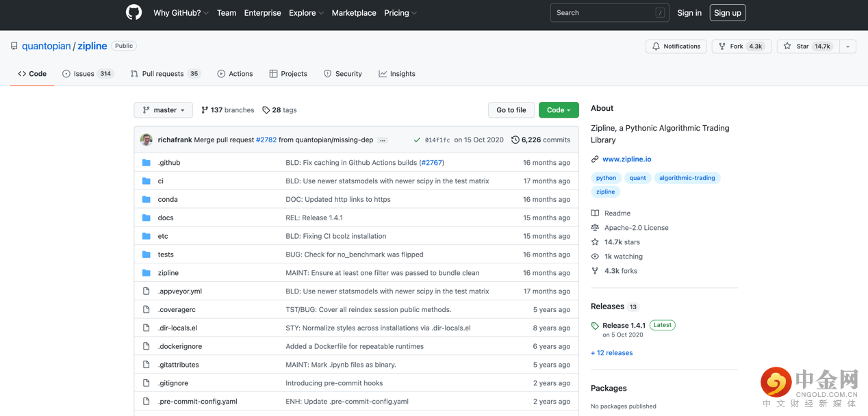The image size is (868, 416).
Task: Open the .pre-commit-config.yaml file
Action: pos(198,402)
